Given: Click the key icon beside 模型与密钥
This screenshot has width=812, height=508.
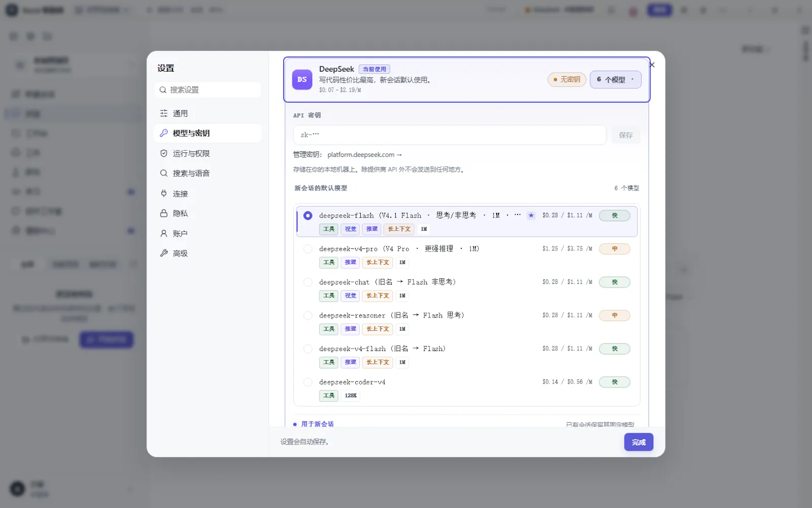Looking at the screenshot, I should click(x=164, y=133).
